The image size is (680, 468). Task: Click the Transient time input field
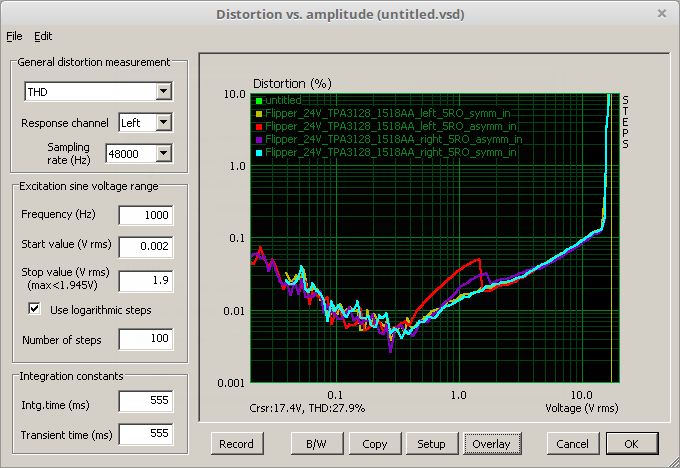(x=145, y=434)
